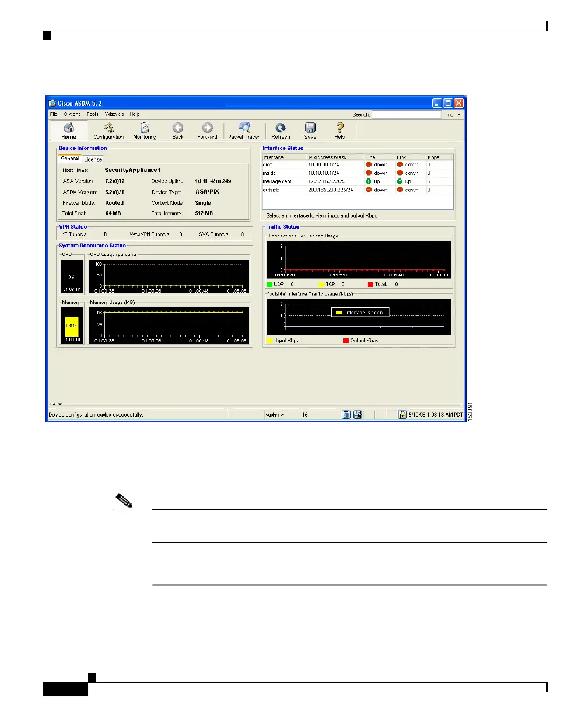
Task: Click the lock icon in status bar
Action: [x=402, y=414]
